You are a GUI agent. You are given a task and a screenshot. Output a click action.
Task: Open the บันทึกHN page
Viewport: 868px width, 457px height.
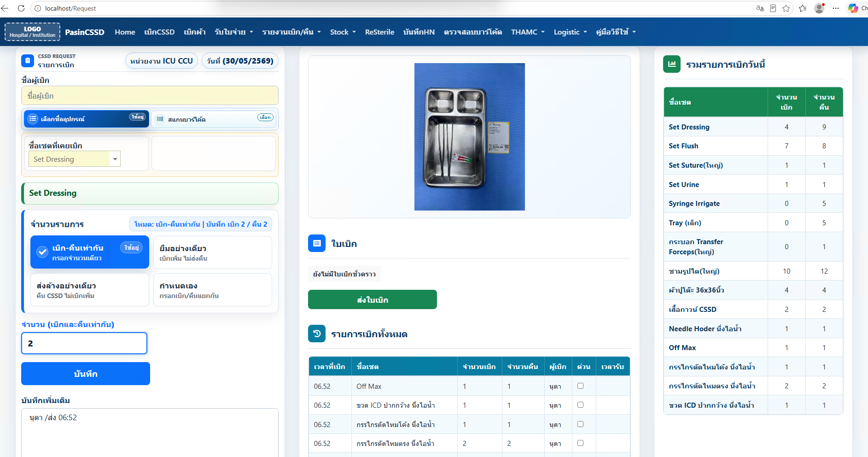pos(419,32)
